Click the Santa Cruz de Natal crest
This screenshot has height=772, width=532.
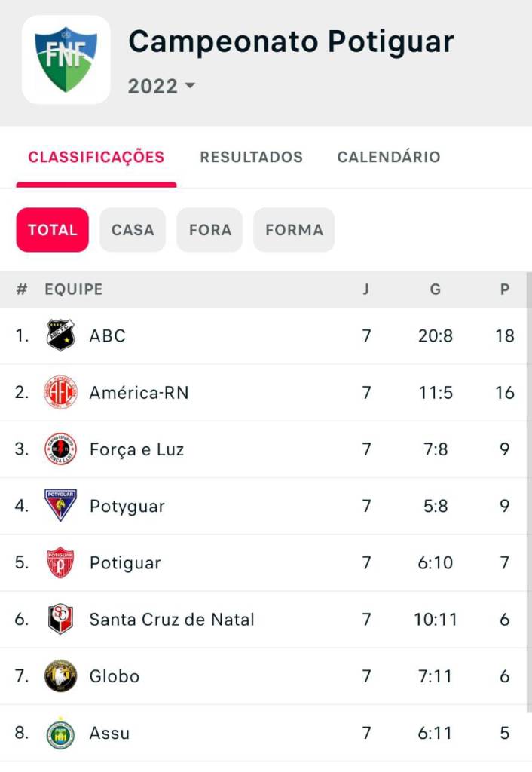coord(60,620)
